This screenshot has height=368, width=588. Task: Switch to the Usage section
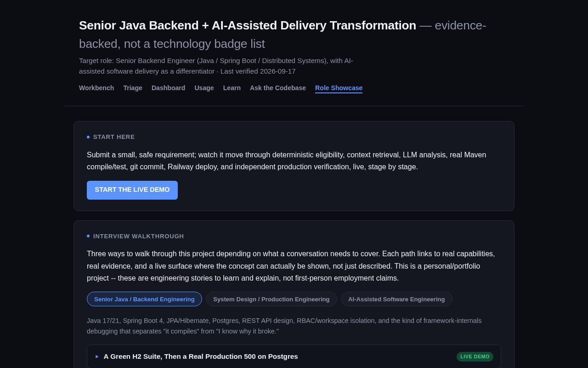pyautogui.click(x=204, y=88)
